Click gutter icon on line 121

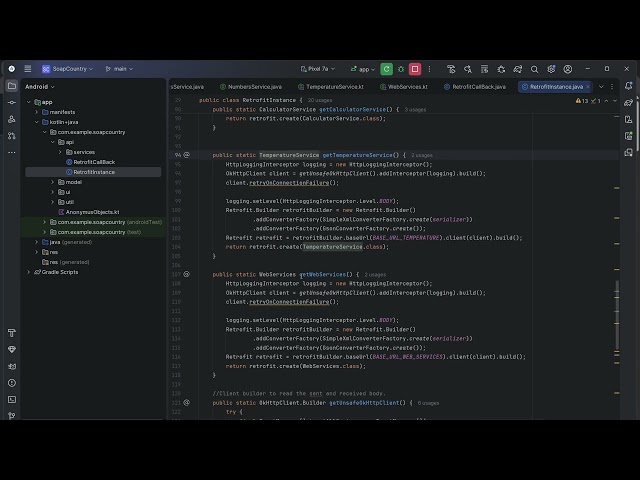click(187, 402)
